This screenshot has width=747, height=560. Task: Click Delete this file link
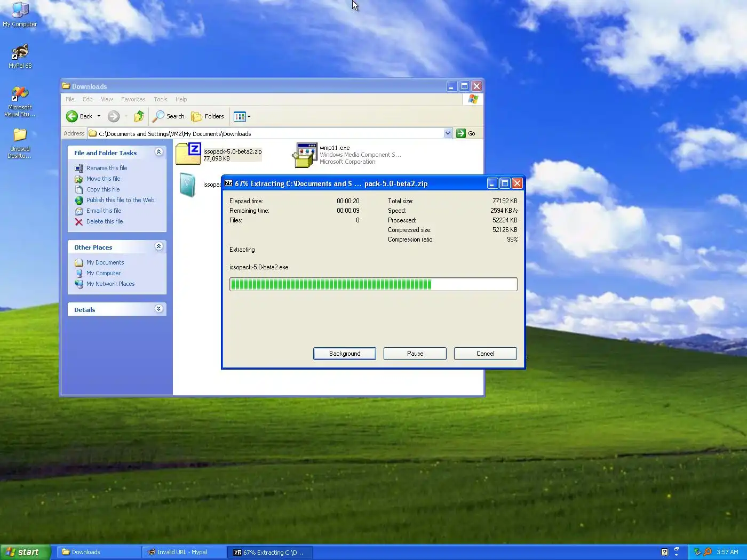(105, 221)
